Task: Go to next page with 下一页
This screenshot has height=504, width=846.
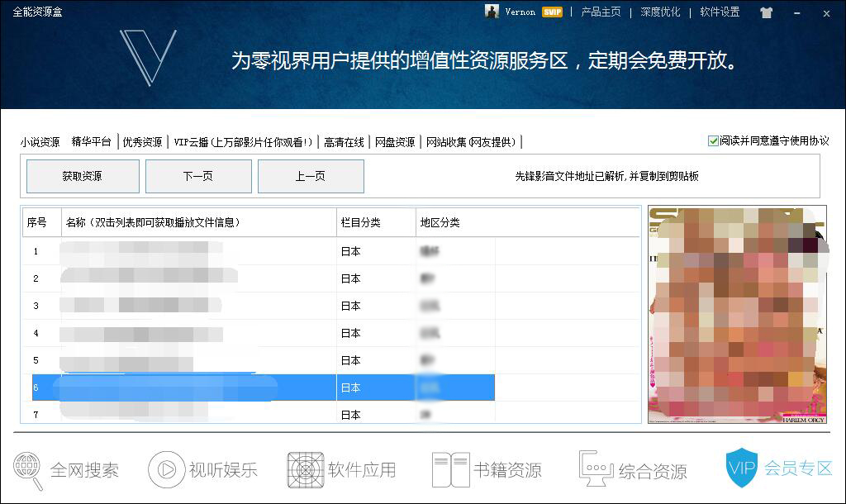Action: click(198, 176)
